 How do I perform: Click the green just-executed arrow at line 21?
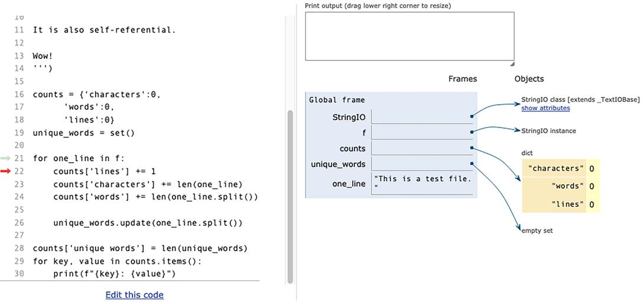click(6, 158)
